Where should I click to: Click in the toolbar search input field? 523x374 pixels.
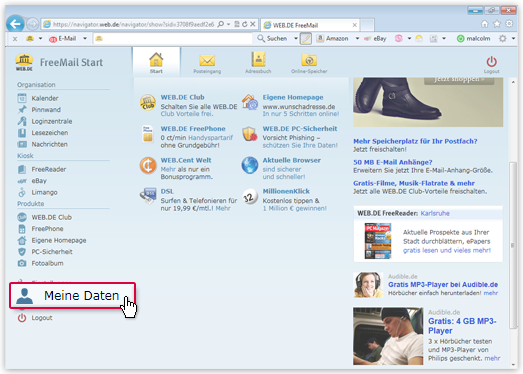[x=173, y=39]
